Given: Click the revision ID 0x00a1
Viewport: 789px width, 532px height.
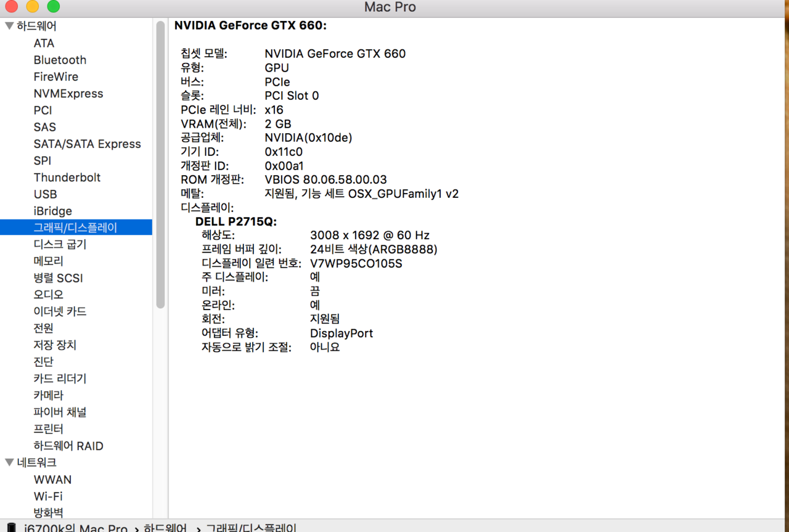Looking at the screenshot, I should point(284,166).
